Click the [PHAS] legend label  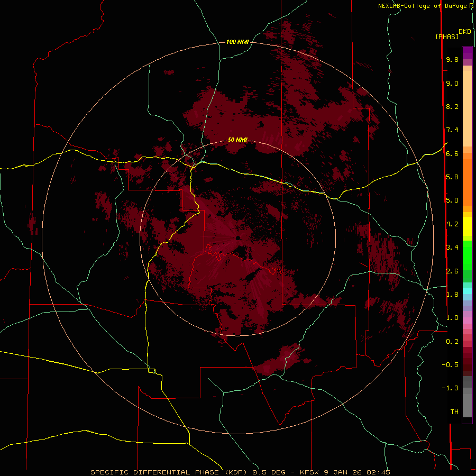[447, 36]
